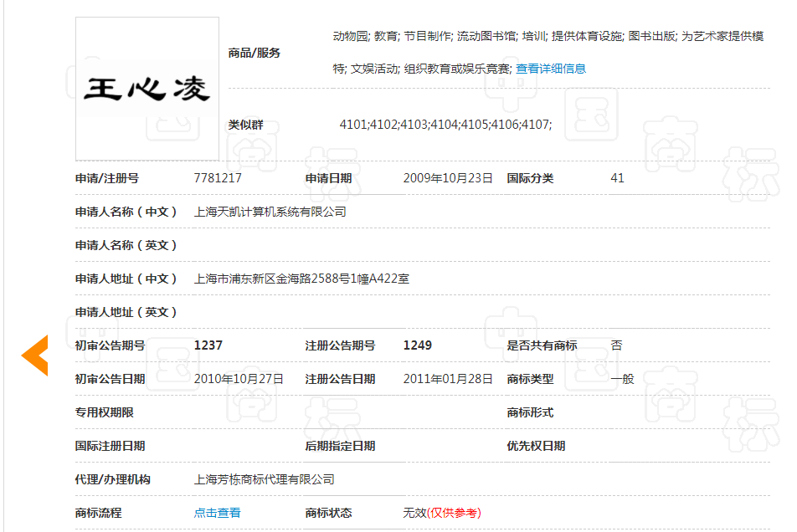Viewport: 797px width, 532px height.
Task: Select similar group codes 4101;4102;4103...
Action: [x=383, y=125]
